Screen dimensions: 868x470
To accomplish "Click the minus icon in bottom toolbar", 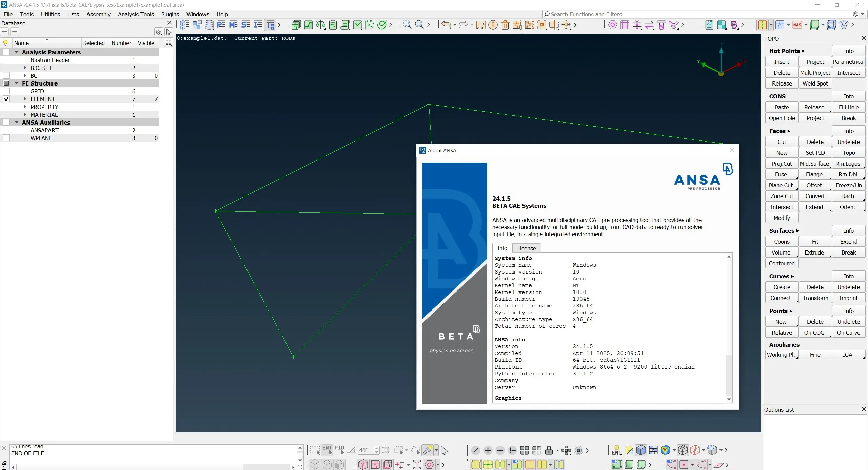I will (x=500, y=450).
